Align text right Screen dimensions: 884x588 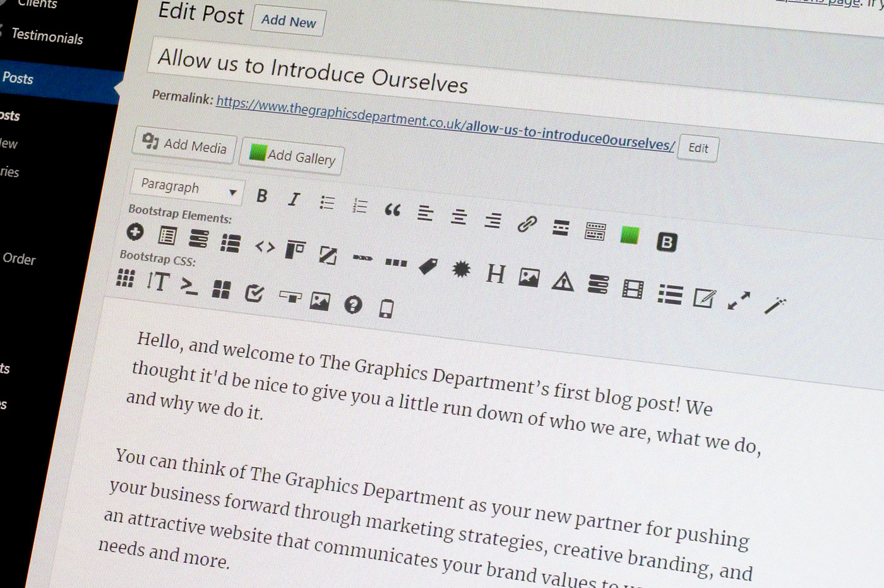[x=493, y=220]
